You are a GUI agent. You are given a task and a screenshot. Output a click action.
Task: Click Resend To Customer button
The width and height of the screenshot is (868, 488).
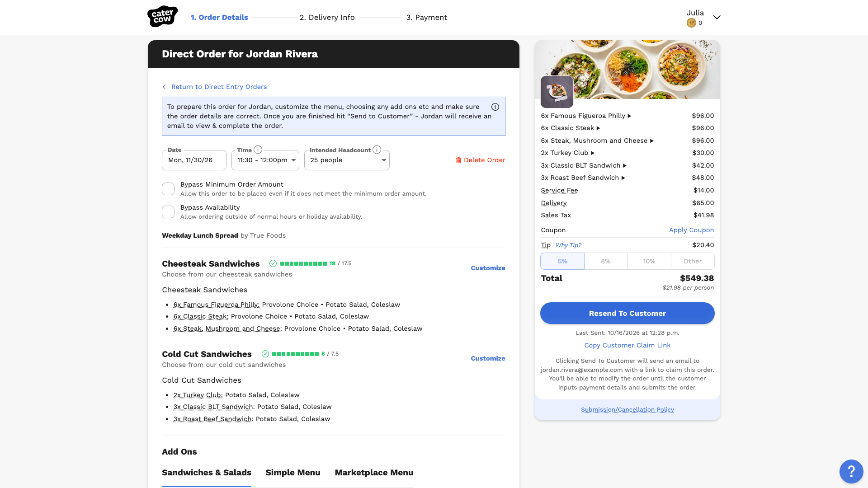pos(627,313)
